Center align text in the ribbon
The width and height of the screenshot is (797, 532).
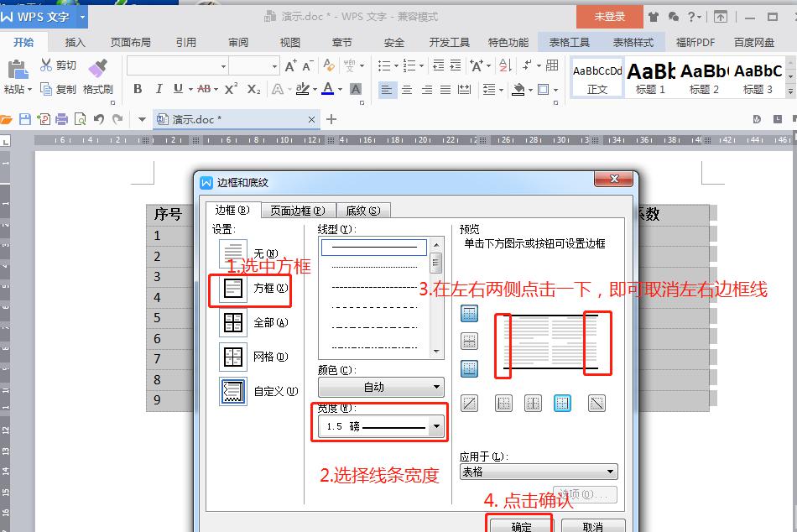[407, 90]
